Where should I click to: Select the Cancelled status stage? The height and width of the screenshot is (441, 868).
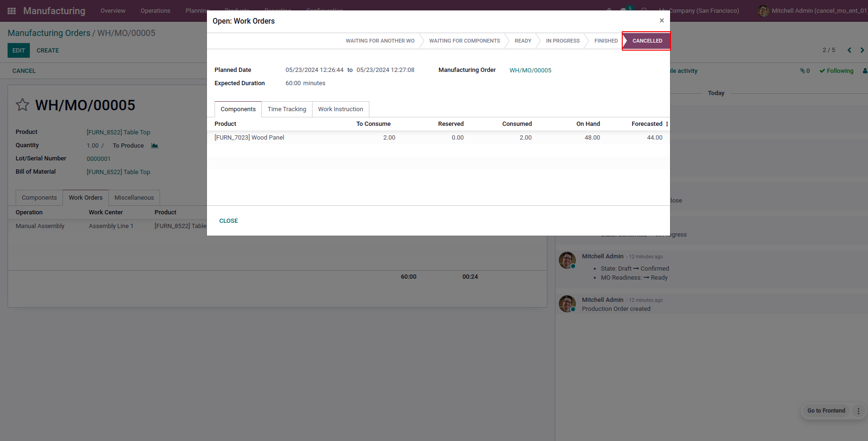647,41
